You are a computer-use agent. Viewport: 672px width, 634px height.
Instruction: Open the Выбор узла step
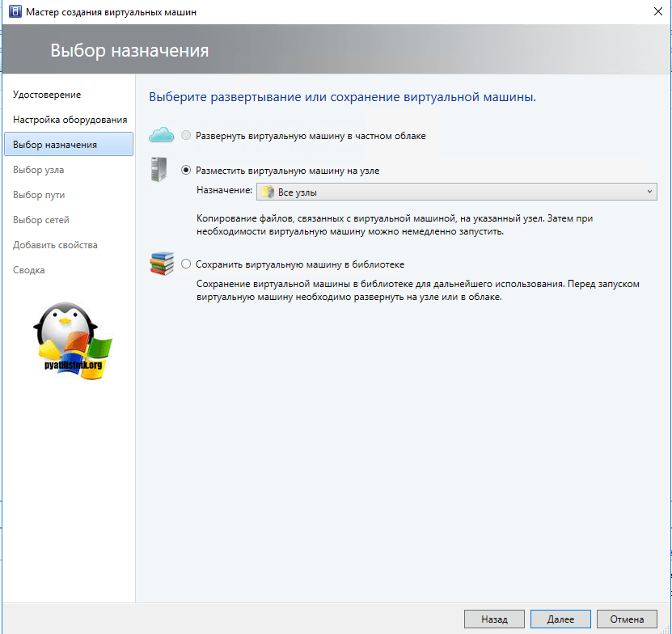[x=38, y=170]
